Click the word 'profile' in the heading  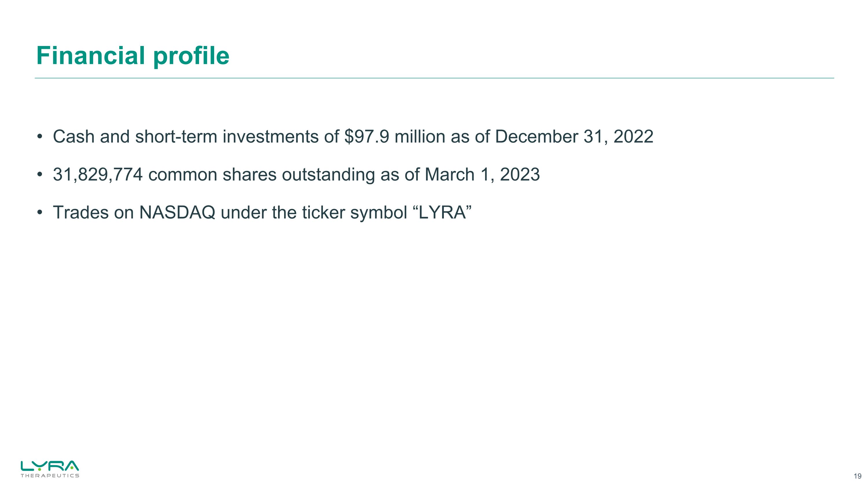[x=191, y=56]
